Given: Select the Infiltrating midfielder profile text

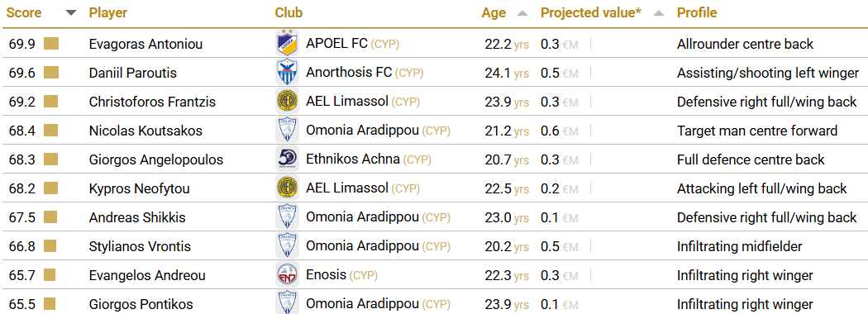Looking at the screenshot, I should (740, 246).
